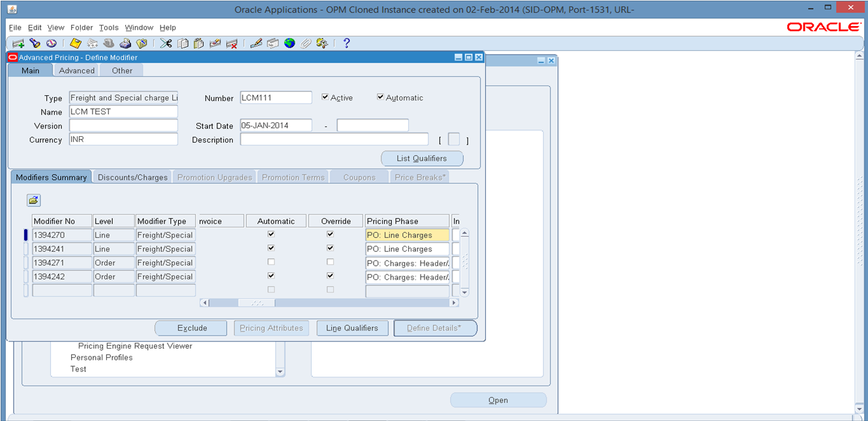Image resolution: width=868 pixels, height=421 pixels.
Task: Uncheck Automatic for modifier 1394270
Action: click(271, 234)
